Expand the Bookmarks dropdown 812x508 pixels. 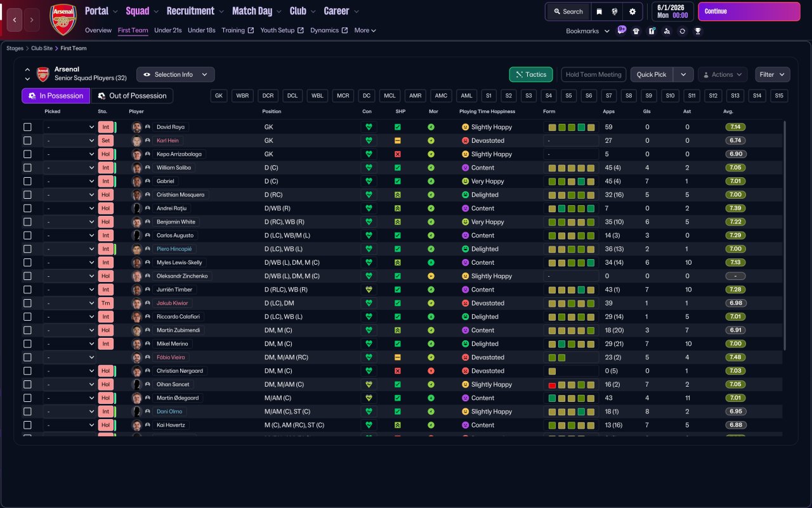click(x=587, y=31)
